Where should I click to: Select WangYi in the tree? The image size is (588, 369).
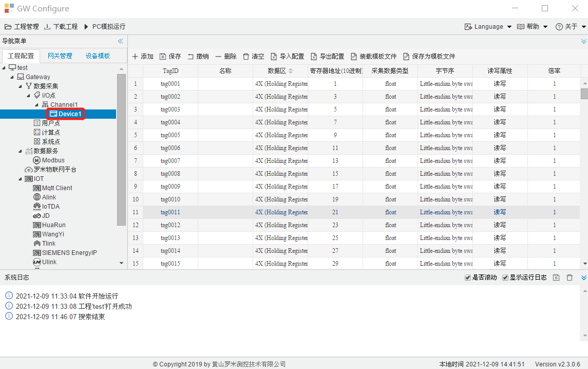click(49, 234)
